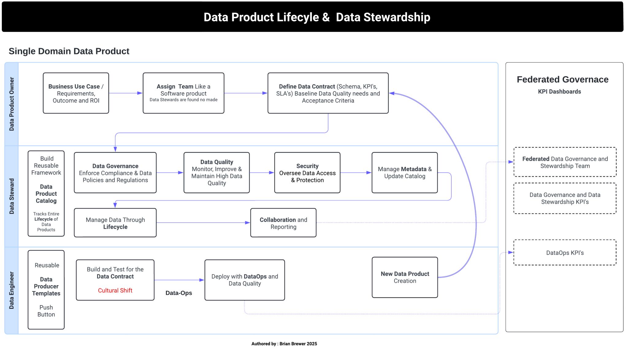Select the 'Single Domain Data Product' heading
628x364 pixels.
coord(69,51)
